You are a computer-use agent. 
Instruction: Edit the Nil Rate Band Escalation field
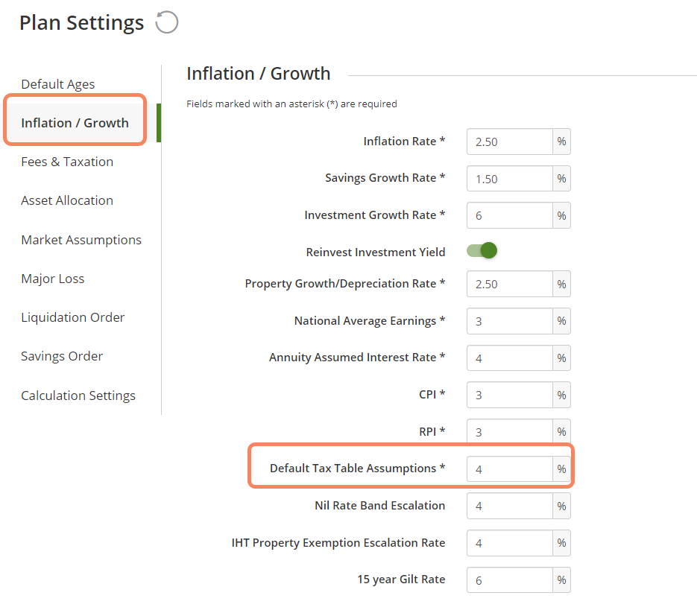pos(510,506)
